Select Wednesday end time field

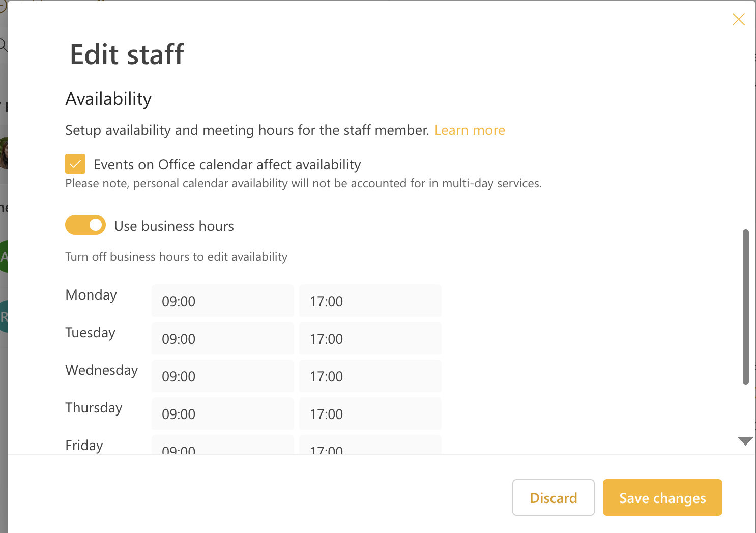click(370, 376)
